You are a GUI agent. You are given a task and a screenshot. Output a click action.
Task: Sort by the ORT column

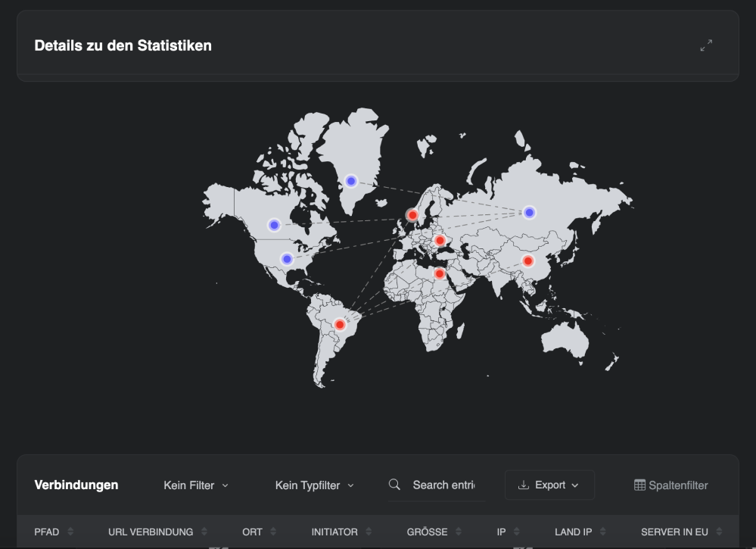pyautogui.click(x=259, y=532)
